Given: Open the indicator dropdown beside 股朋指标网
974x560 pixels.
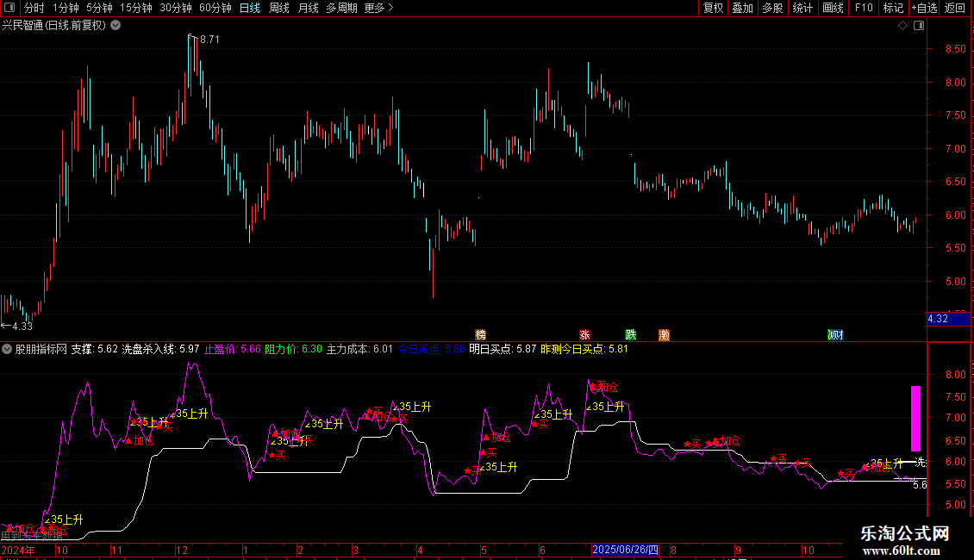Looking at the screenshot, I should 6,350.
